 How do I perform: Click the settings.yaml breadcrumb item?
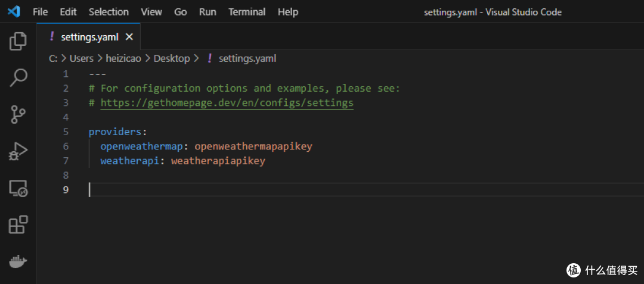point(247,58)
